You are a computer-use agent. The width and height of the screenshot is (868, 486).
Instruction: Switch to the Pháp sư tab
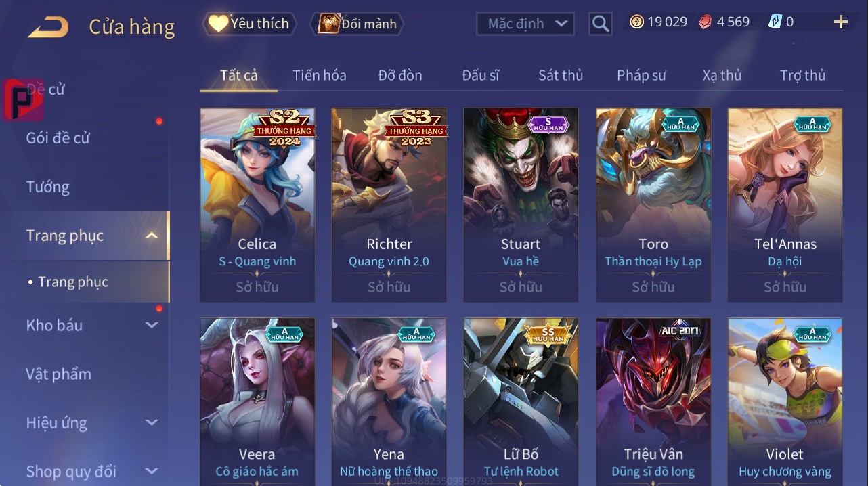click(x=641, y=75)
